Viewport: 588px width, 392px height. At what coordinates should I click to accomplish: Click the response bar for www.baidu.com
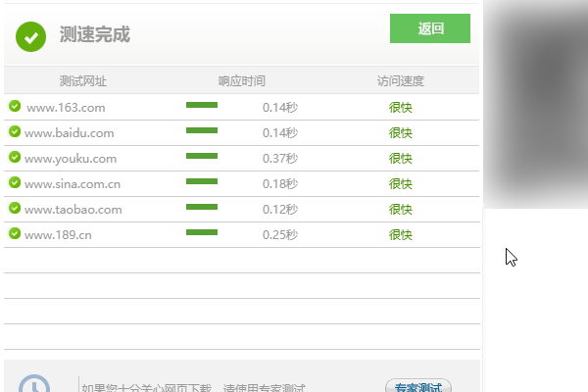pyautogui.click(x=202, y=130)
